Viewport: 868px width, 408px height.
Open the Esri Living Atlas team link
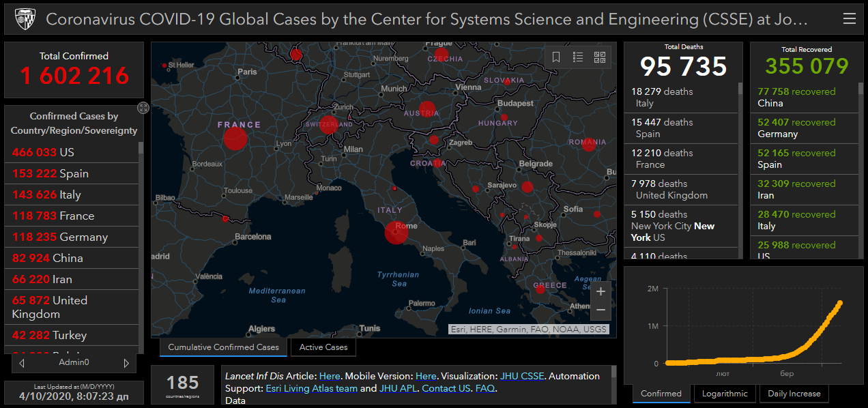coord(312,388)
